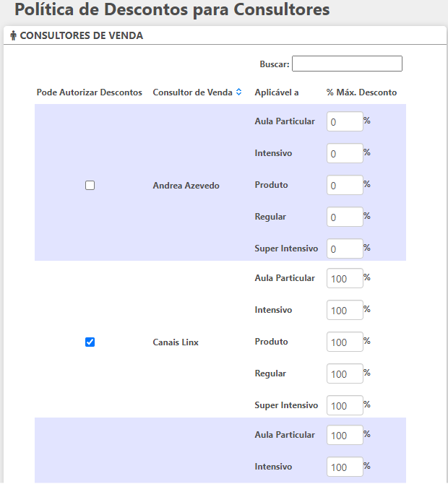Click the Consultores de Venda panel header
Viewport: 448px width, 484px height.
tap(81, 36)
